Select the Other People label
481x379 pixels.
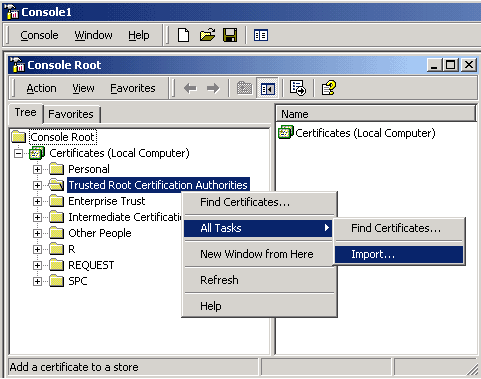coord(100,233)
